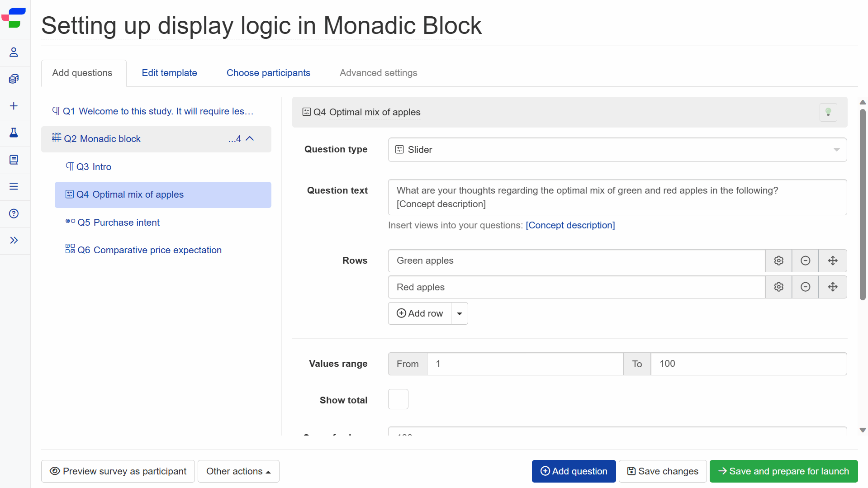
Task: Click the lightbulb hint icon for Q4
Action: pos(828,112)
